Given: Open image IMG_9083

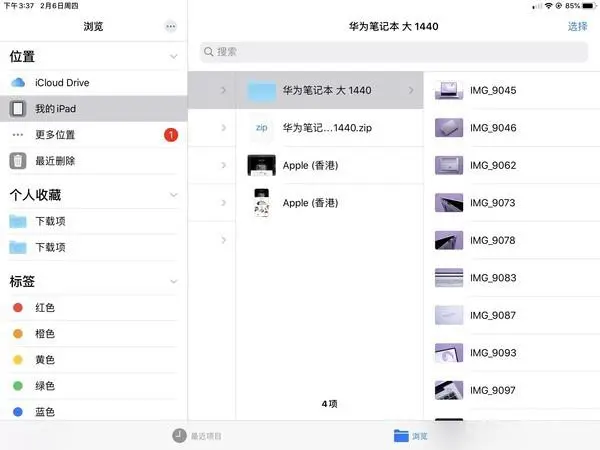Looking at the screenshot, I should pyautogui.click(x=512, y=278).
